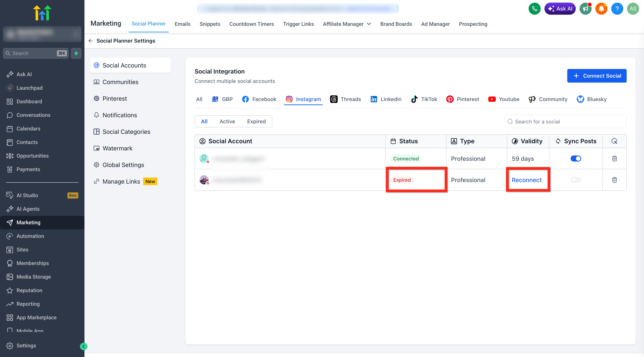Open the orange notifications bell
Image resolution: width=644 pixels, height=357 pixels.
601,9
